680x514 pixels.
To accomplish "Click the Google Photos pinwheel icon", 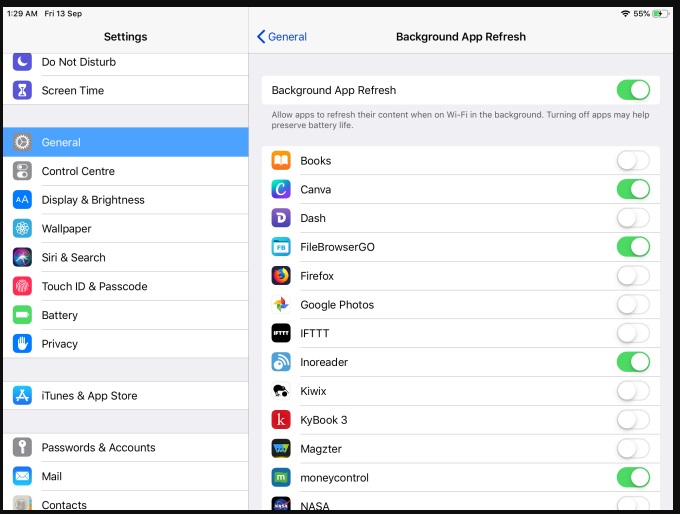I will (x=281, y=304).
